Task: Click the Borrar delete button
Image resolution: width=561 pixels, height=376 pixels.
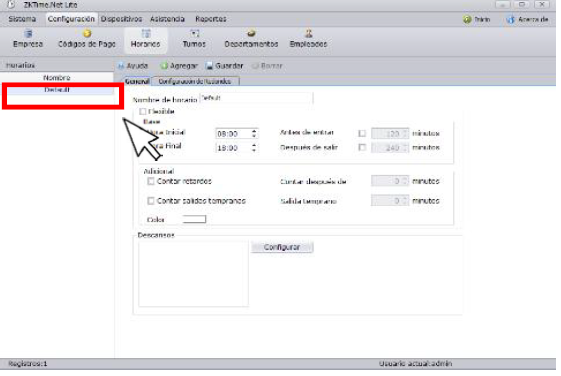Action: tap(267, 66)
